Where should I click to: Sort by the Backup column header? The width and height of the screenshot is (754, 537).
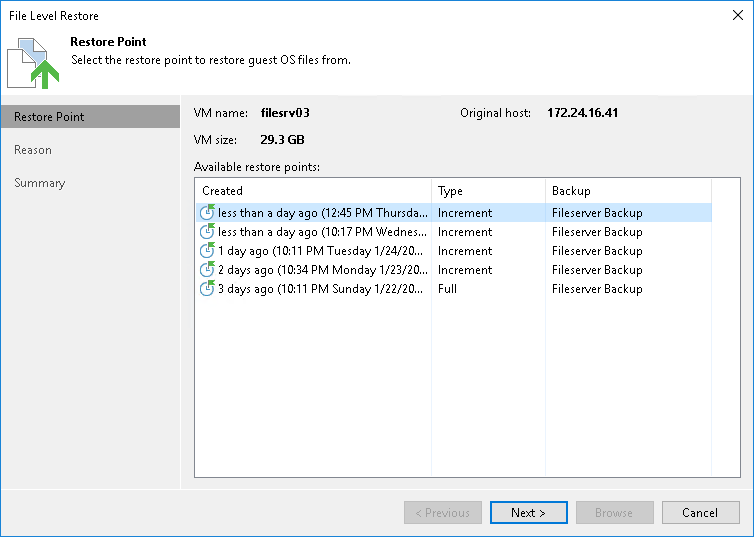tap(628, 191)
